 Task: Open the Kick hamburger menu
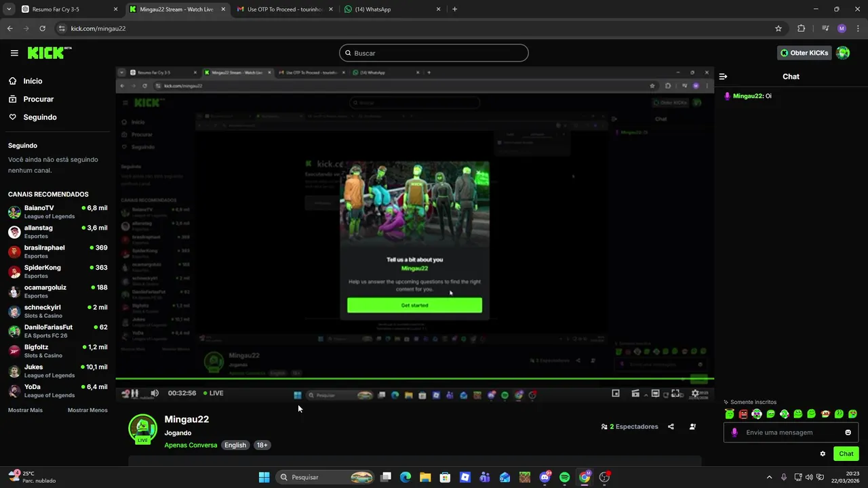[x=14, y=53]
